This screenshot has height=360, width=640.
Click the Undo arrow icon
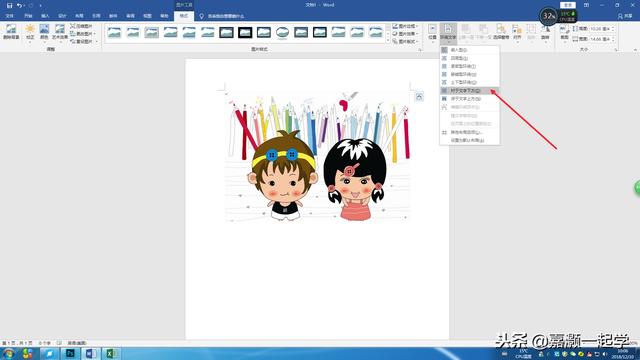click(x=19, y=5)
